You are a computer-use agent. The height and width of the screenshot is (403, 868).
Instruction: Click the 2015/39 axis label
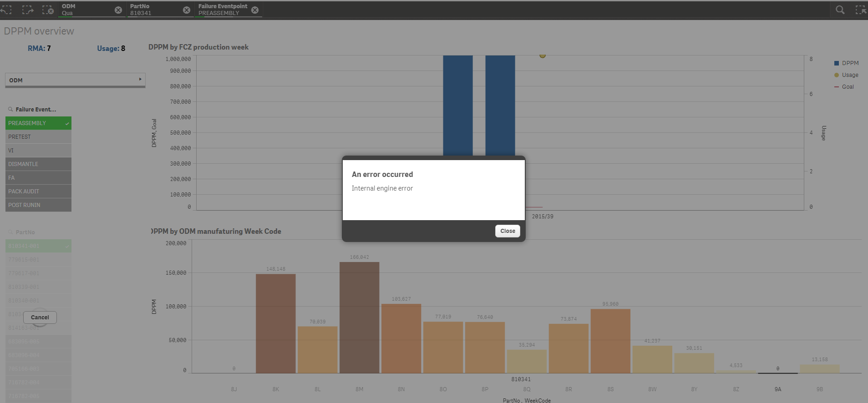543,217
